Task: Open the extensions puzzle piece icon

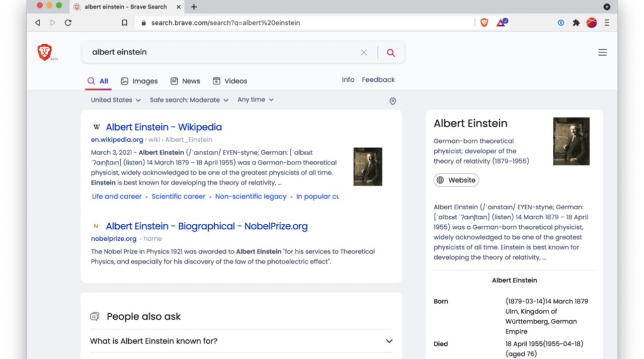Action: click(576, 23)
